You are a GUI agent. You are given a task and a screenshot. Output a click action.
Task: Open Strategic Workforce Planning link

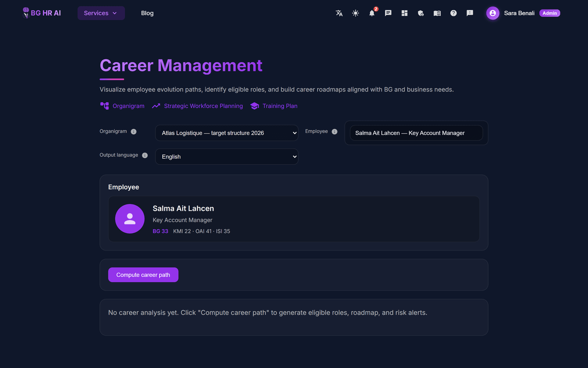tap(203, 106)
